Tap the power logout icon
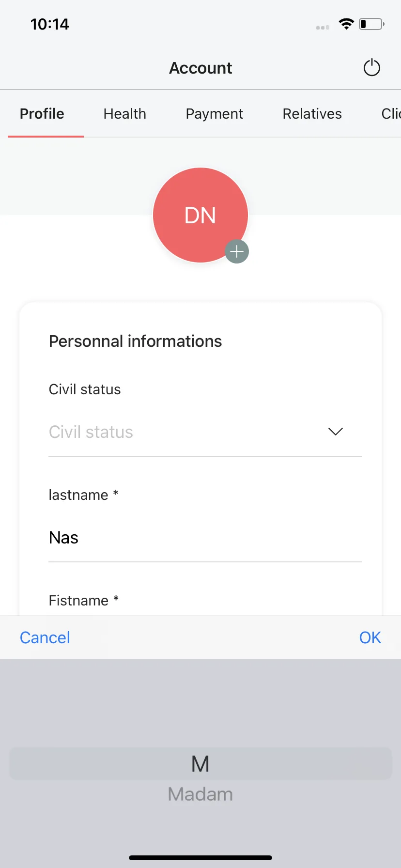 (x=372, y=68)
